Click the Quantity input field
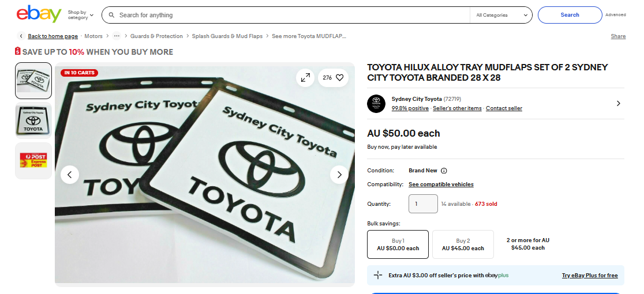This screenshot has width=644, height=294. (422, 204)
